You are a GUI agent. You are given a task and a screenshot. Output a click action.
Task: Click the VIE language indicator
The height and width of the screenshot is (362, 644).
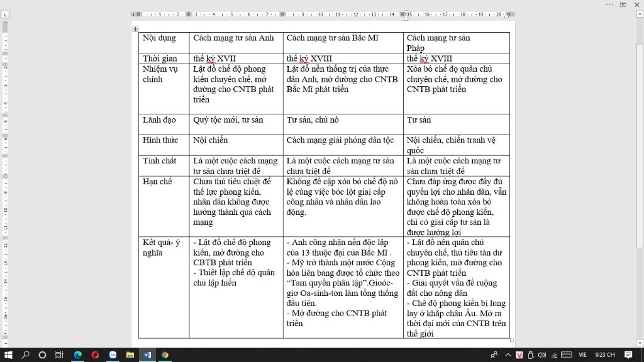(x=582, y=355)
